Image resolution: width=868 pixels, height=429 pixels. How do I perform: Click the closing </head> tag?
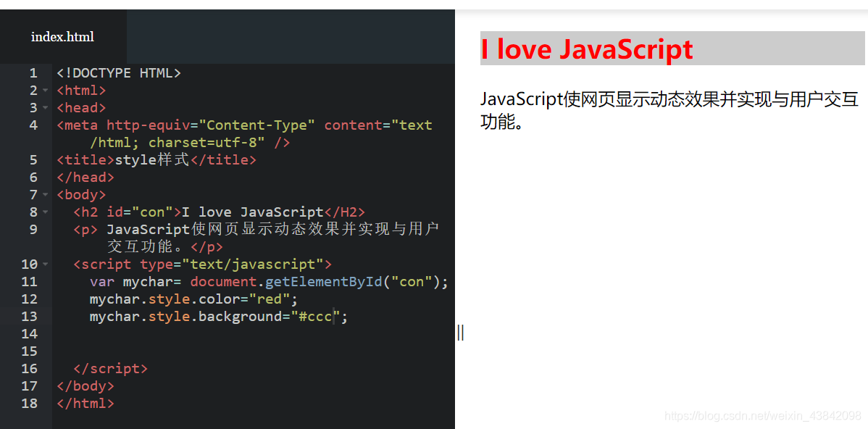(85, 177)
